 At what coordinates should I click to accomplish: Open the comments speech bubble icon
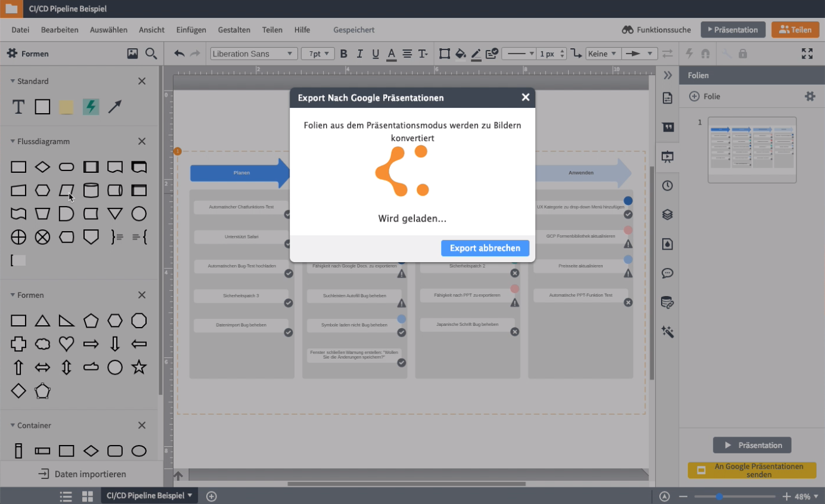coord(667,273)
